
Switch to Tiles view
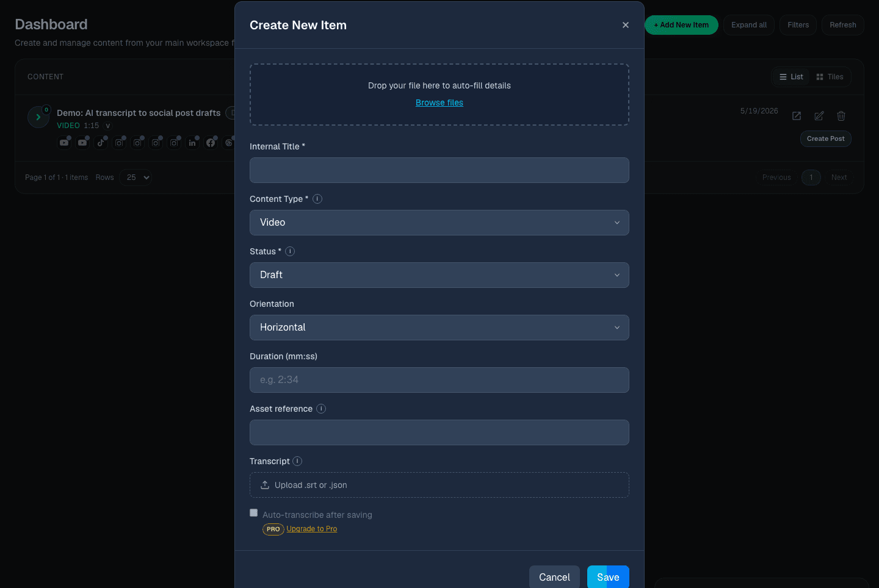click(x=830, y=77)
